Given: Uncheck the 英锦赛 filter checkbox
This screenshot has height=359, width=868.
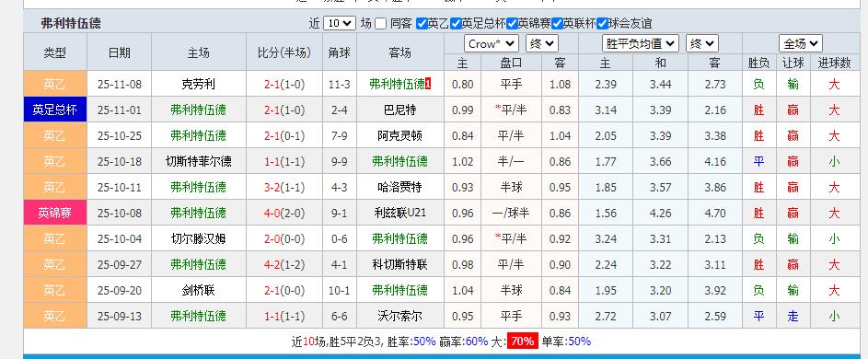Looking at the screenshot, I should point(512,24).
